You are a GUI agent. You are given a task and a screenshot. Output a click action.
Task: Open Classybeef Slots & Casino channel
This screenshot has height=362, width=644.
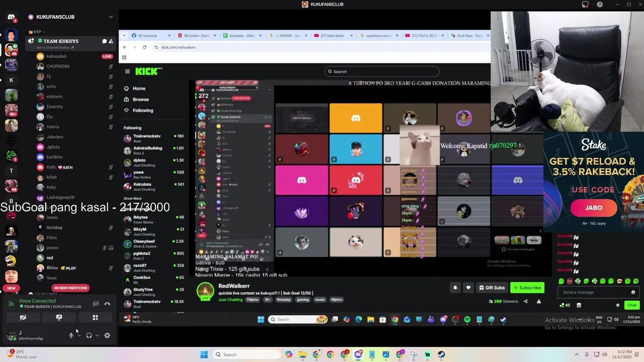pos(154,243)
